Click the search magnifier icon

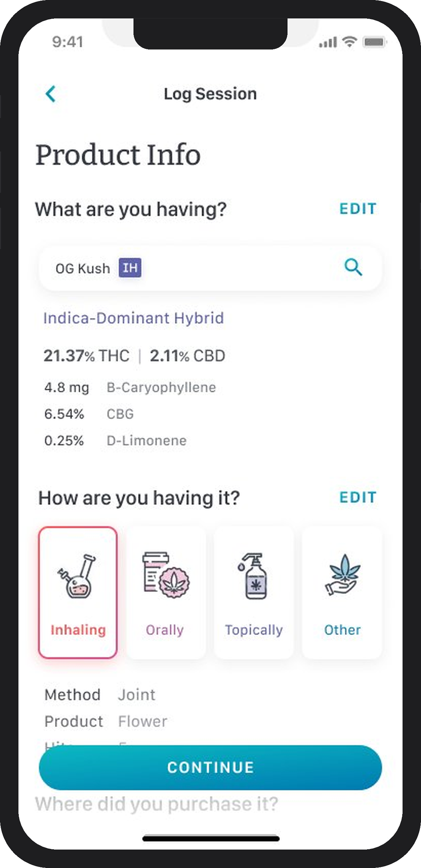(x=353, y=268)
